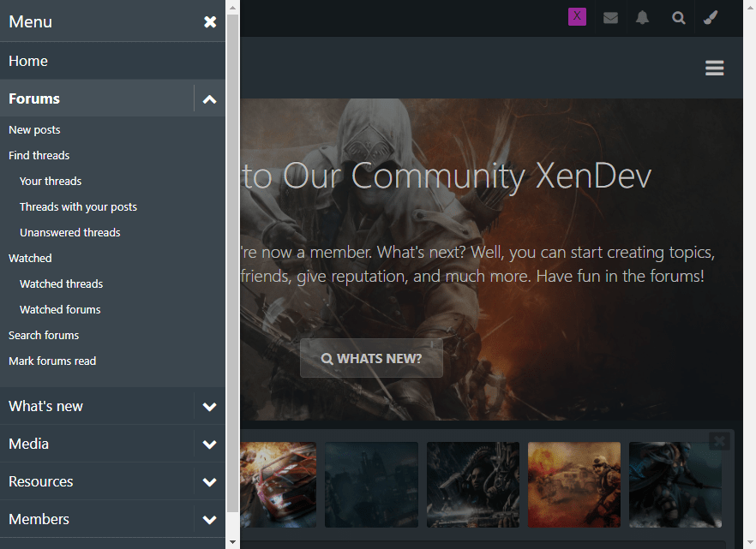Expand the Resources section
The image size is (756, 549).
pos(210,482)
